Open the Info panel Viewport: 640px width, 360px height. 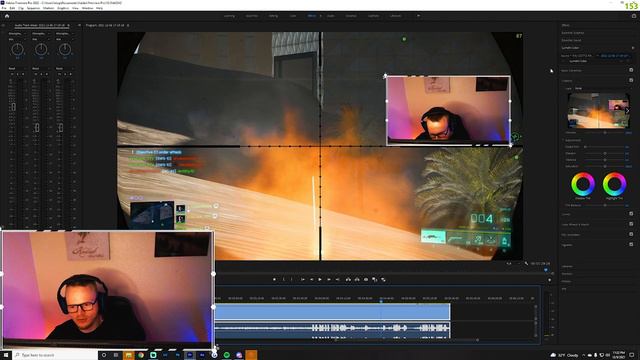click(x=564, y=289)
